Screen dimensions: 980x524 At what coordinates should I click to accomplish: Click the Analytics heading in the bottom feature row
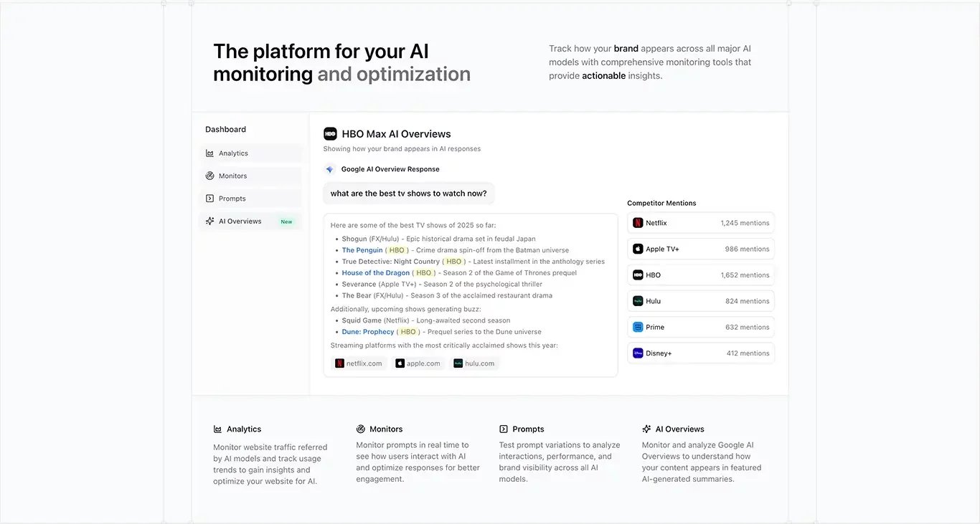coord(244,429)
